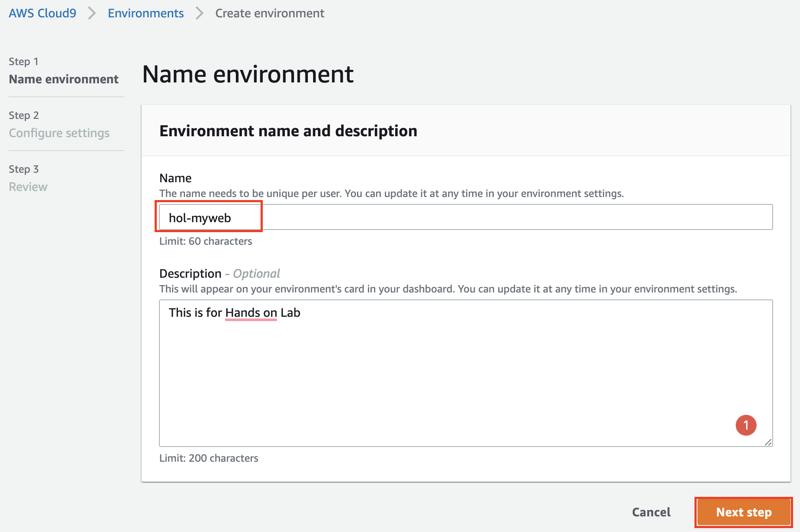The image size is (800, 532).
Task: Click the Description text area
Action: tap(466, 373)
